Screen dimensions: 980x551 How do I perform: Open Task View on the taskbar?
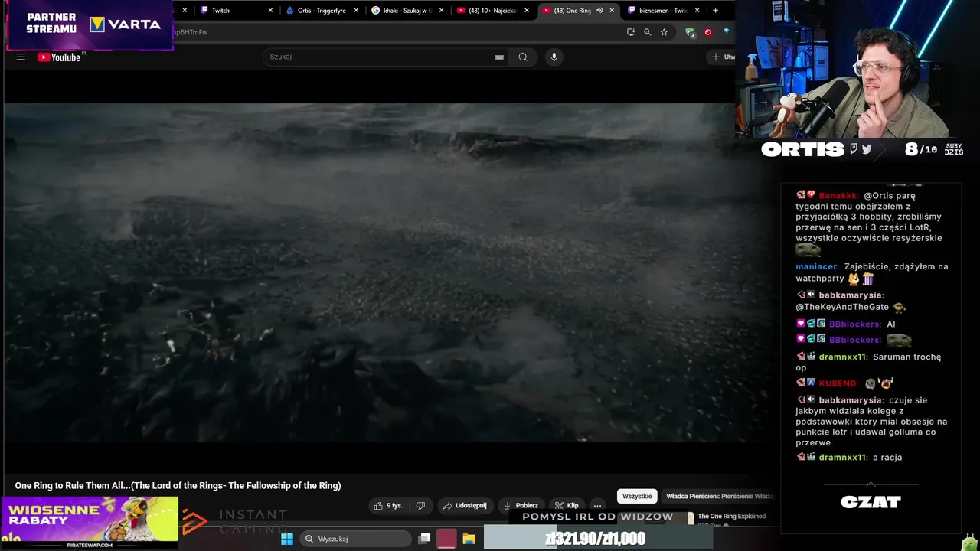pos(424,539)
